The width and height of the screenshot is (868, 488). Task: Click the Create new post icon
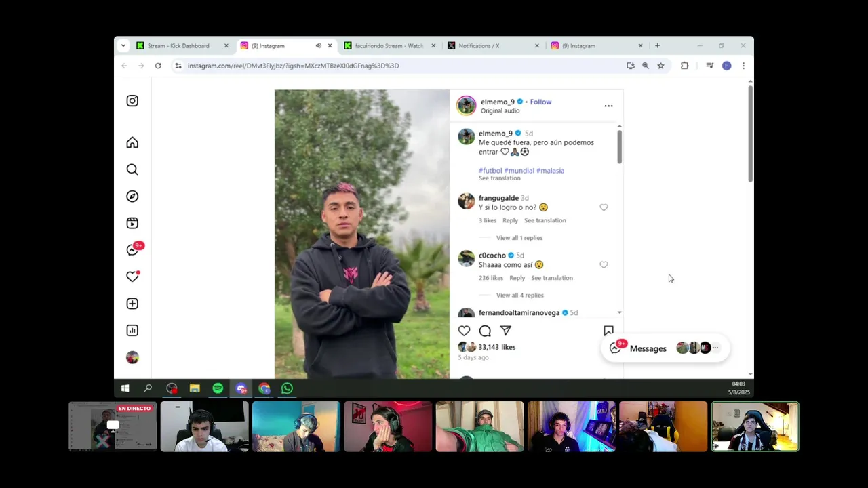132,304
